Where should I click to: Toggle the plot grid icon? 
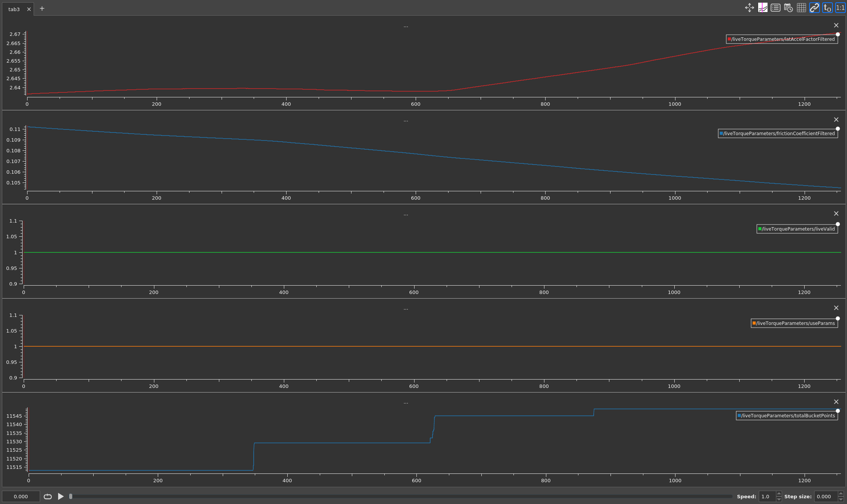pos(801,8)
